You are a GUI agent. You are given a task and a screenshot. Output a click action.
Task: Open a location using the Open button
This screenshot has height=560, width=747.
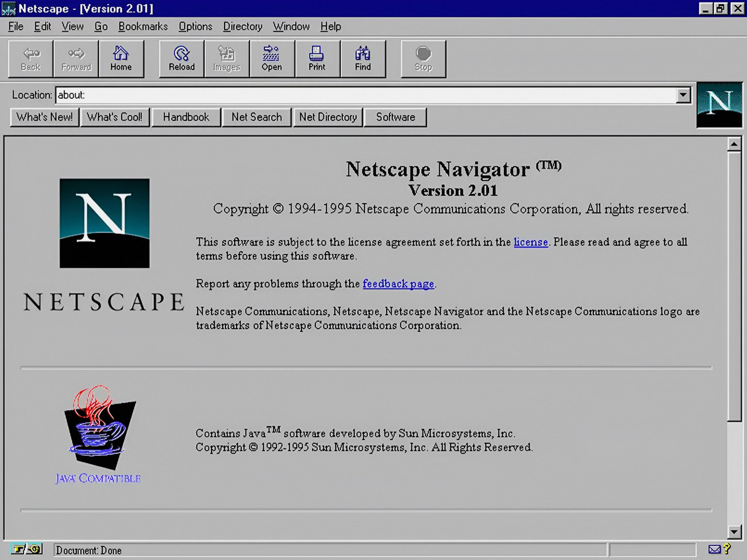(272, 59)
